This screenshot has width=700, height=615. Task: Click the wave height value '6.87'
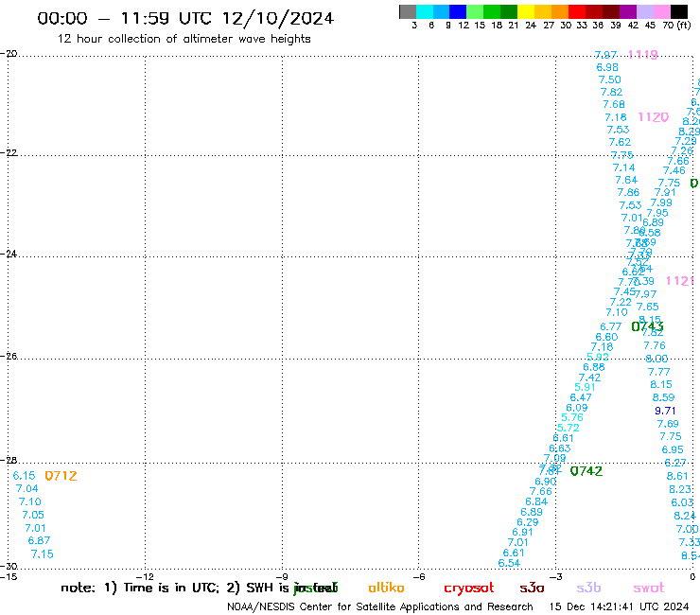pos(40,540)
